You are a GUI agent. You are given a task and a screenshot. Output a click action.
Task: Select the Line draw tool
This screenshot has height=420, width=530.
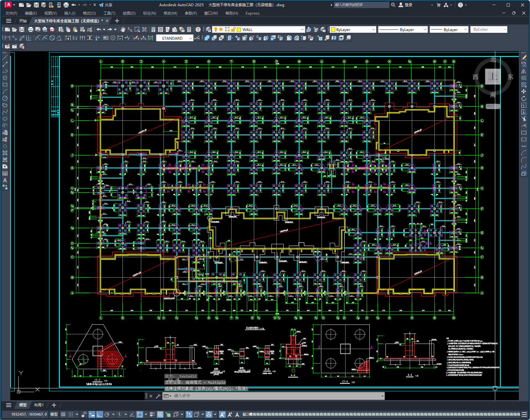click(5, 57)
